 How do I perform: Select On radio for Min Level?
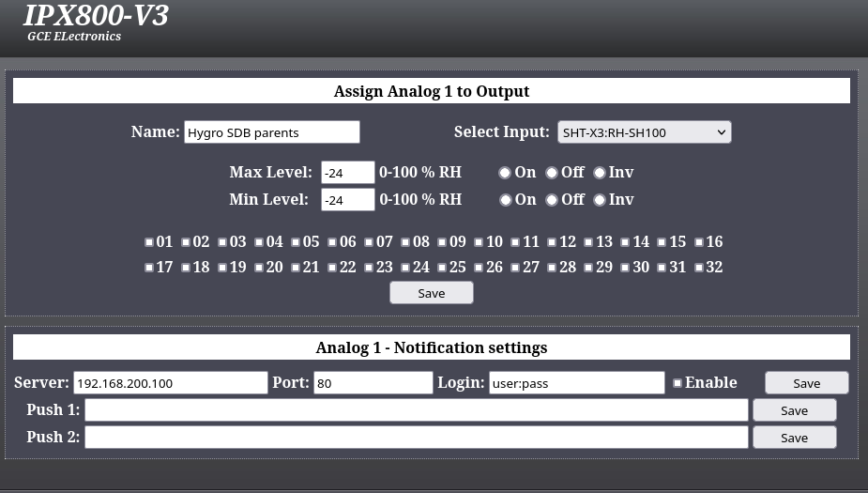click(x=505, y=200)
